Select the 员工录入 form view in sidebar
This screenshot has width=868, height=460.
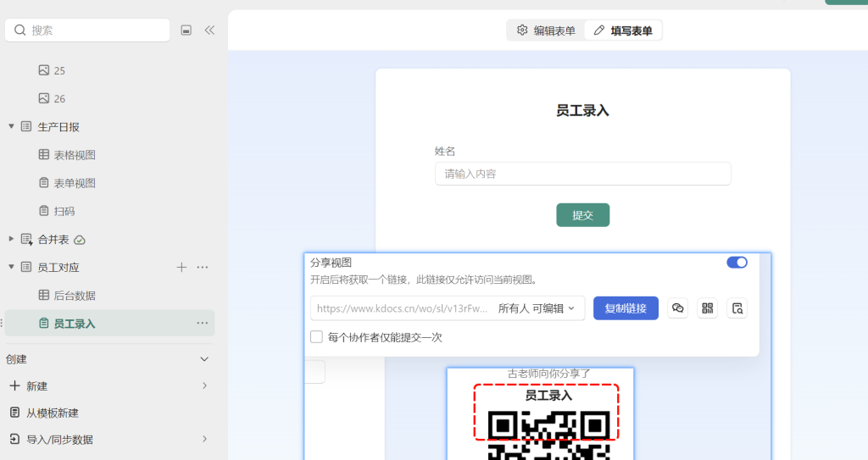click(109, 324)
